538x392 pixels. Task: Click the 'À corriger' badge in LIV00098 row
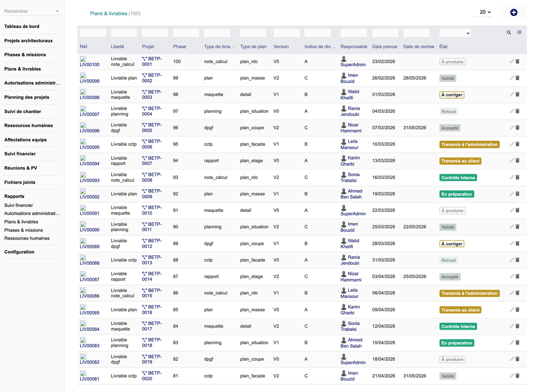(451, 95)
